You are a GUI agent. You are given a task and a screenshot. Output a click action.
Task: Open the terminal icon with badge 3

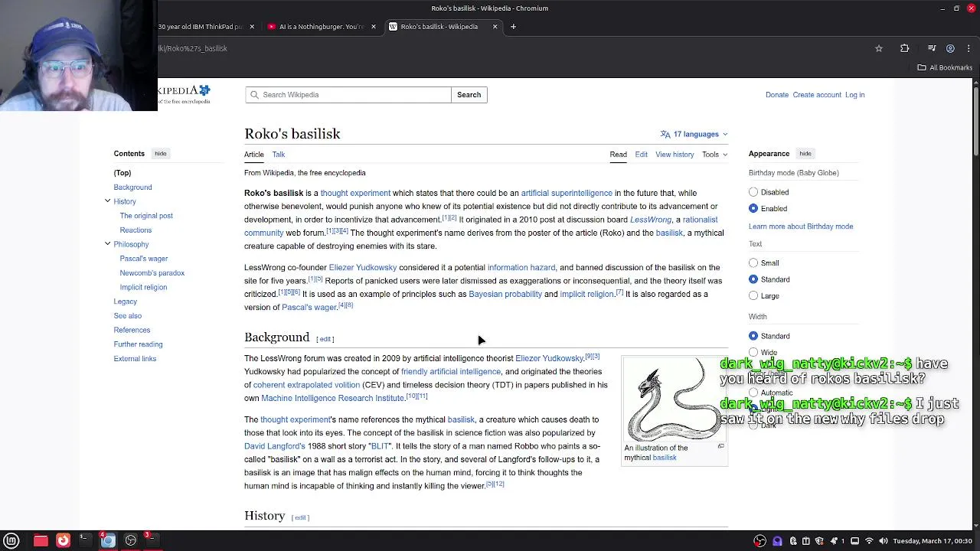pyautogui.click(x=152, y=540)
